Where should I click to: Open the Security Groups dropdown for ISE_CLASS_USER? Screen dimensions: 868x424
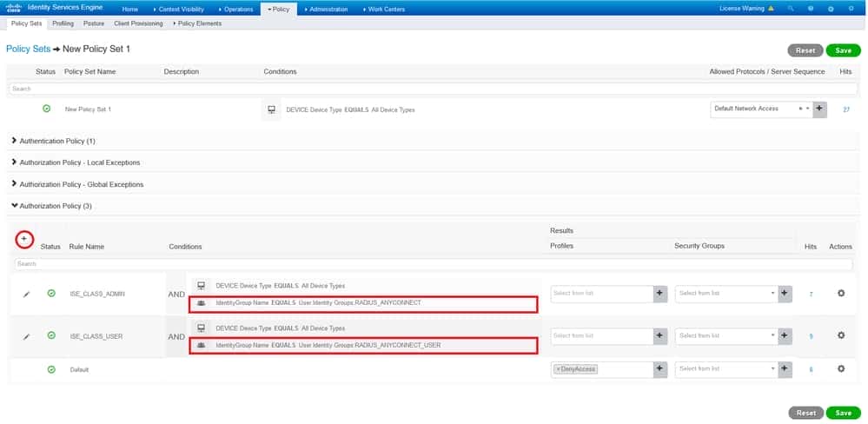pos(726,335)
